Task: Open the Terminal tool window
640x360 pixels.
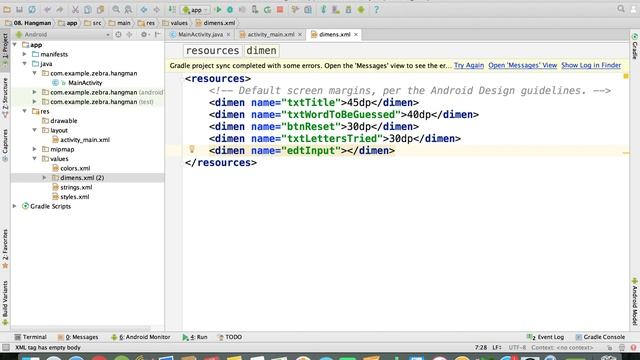Action: pos(31,337)
